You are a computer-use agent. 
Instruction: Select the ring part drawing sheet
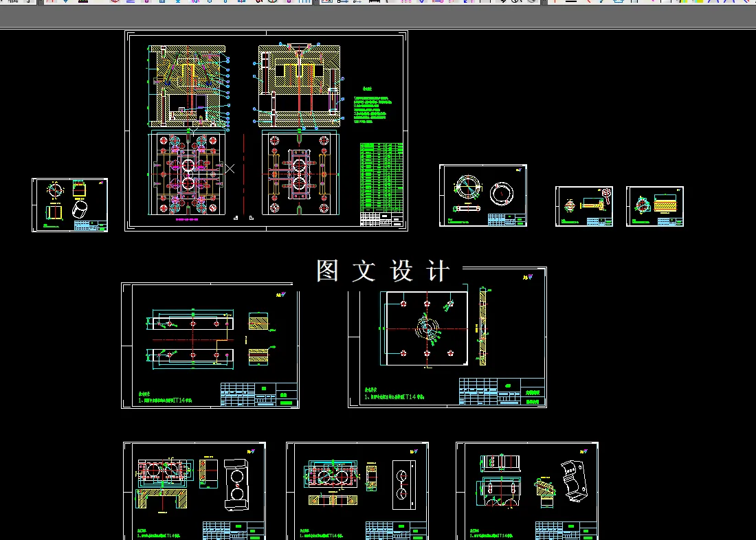[x=483, y=195]
